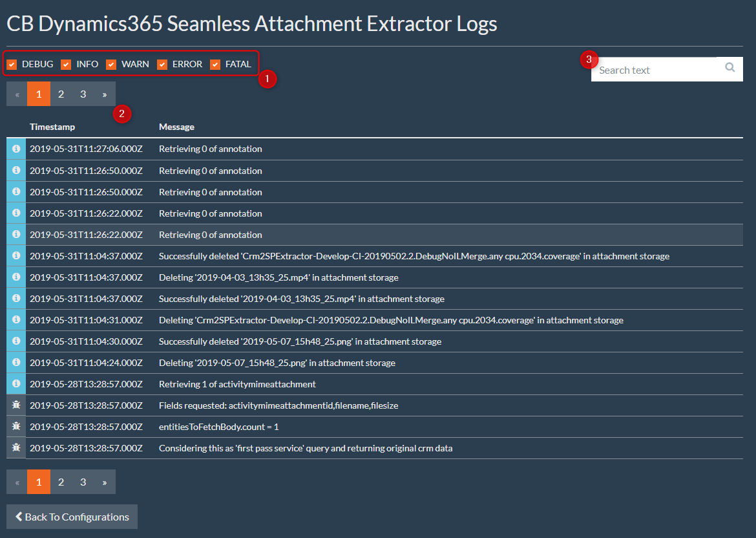Click info icon for 'Deleting Crm2SPExtractor' entry
The height and width of the screenshot is (538, 756).
tap(16, 319)
